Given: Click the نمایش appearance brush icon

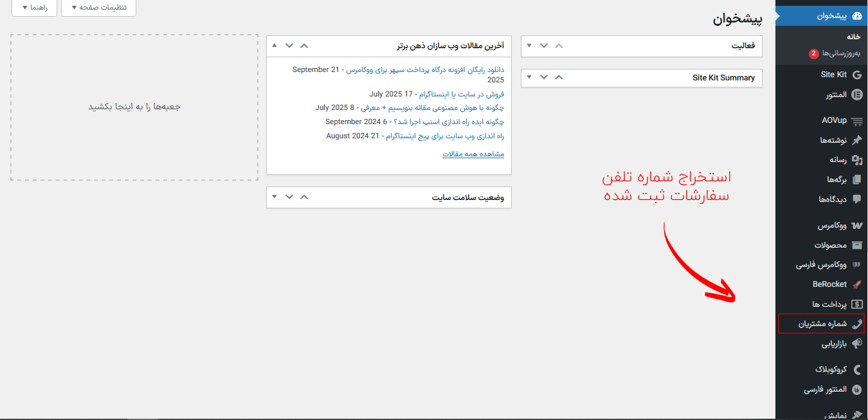Looking at the screenshot, I should 856,414.
